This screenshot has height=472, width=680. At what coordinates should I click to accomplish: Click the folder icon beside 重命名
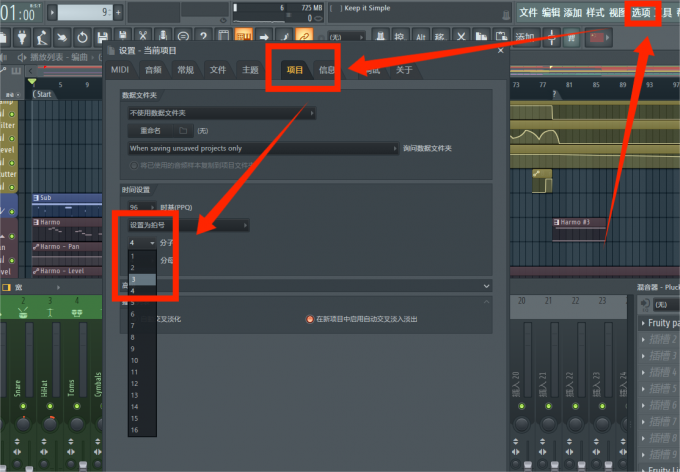pos(183,131)
